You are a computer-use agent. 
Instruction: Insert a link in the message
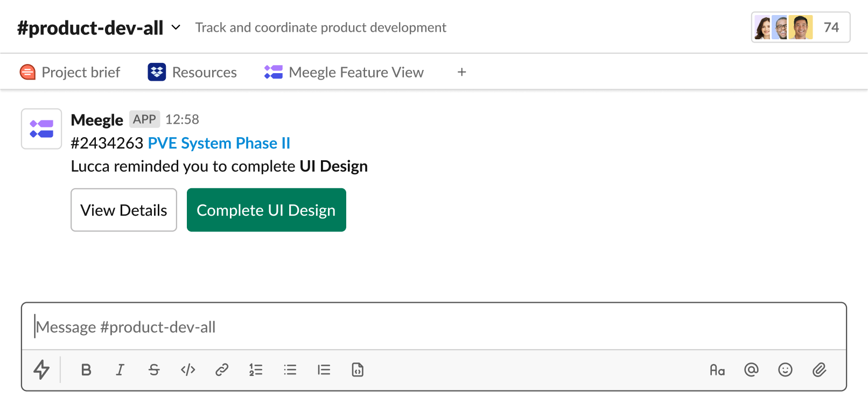coord(222,370)
